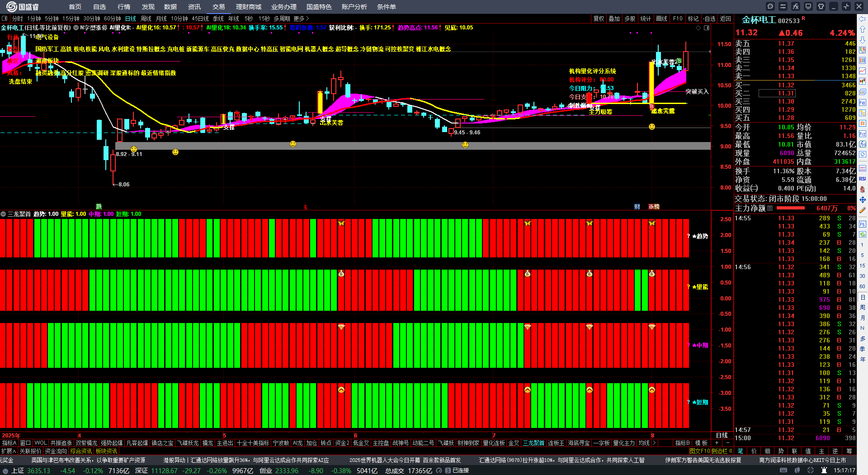Image resolution: width=868 pixels, height=475 pixels.
Task: Select the 笔 tick detail button
Action: click(740, 451)
